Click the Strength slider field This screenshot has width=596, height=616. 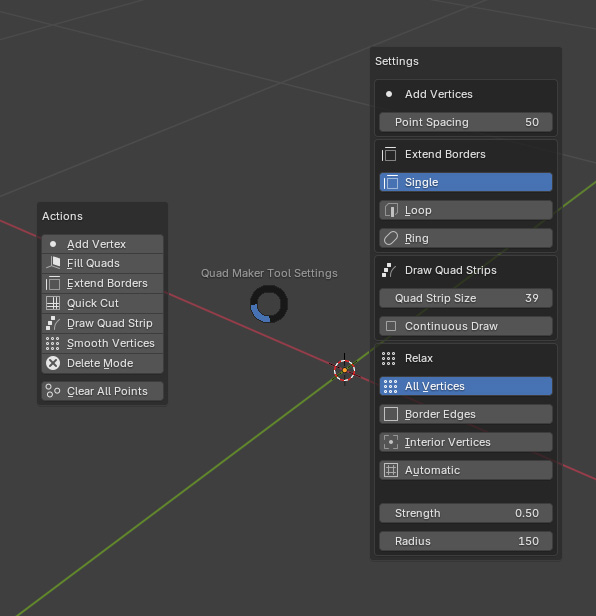(466, 513)
